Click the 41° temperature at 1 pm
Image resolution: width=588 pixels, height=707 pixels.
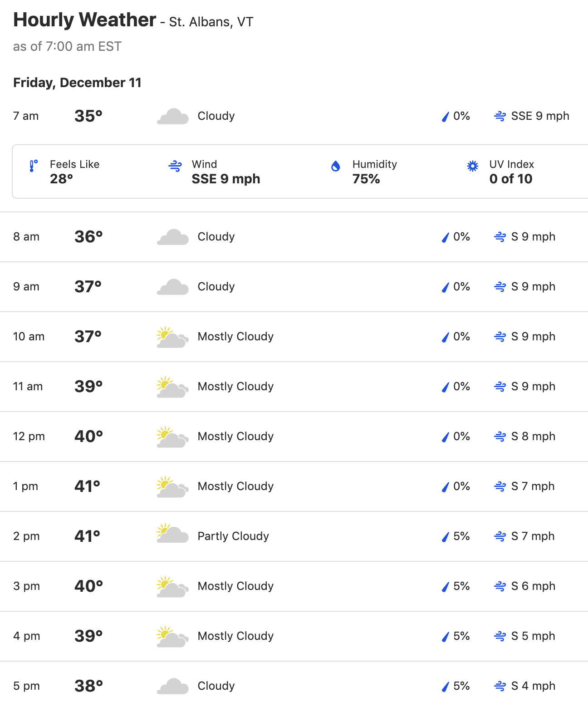[x=87, y=486]
